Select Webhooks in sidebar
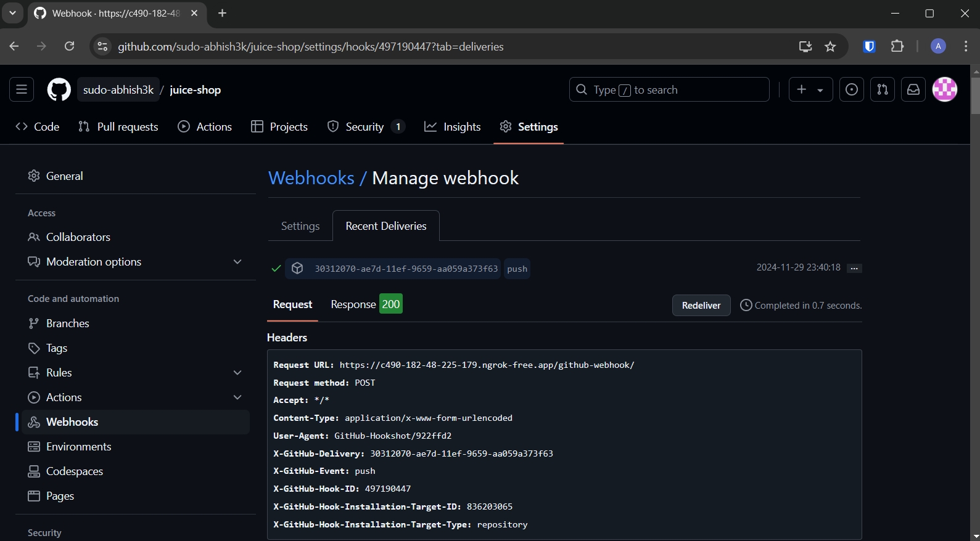The width and height of the screenshot is (980, 541). click(x=136, y=422)
